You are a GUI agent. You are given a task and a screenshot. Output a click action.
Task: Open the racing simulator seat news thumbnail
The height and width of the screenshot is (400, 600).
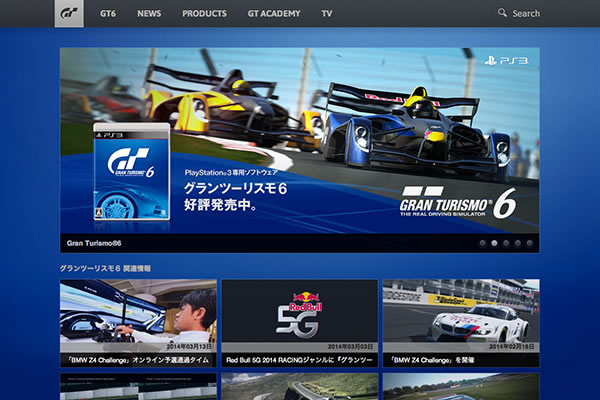(138, 311)
